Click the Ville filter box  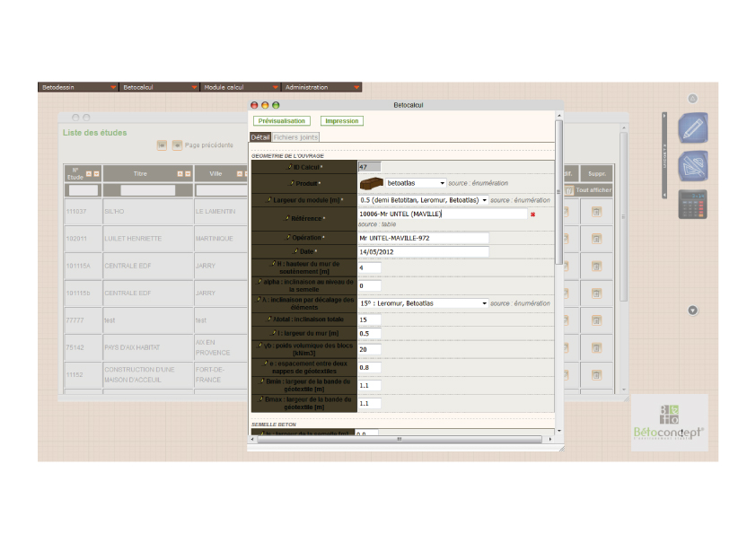pyautogui.click(x=222, y=190)
